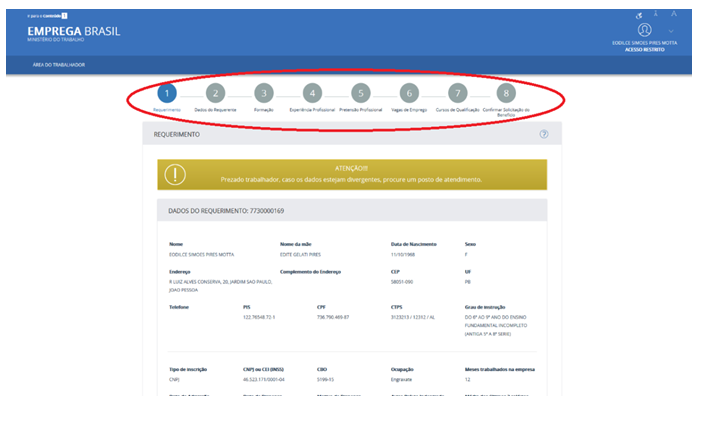Jump to step 5 Pretensão Profissional
Image resolution: width=701 pixels, height=424 pixels.
coord(361,93)
